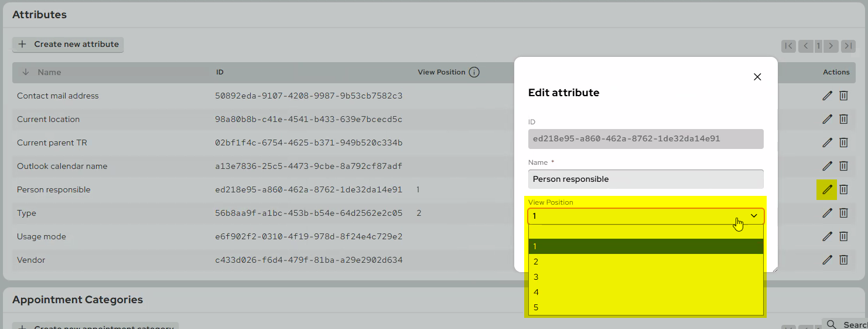Sort attributes by Name column arrow
Viewport: 868px width, 329px height.
[x=25, y=72]
